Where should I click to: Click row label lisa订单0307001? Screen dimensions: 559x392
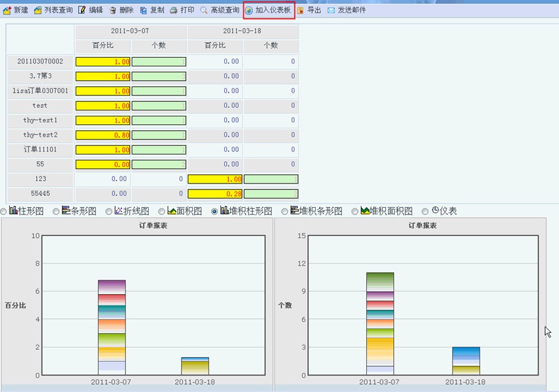click(x=40, y=91)
